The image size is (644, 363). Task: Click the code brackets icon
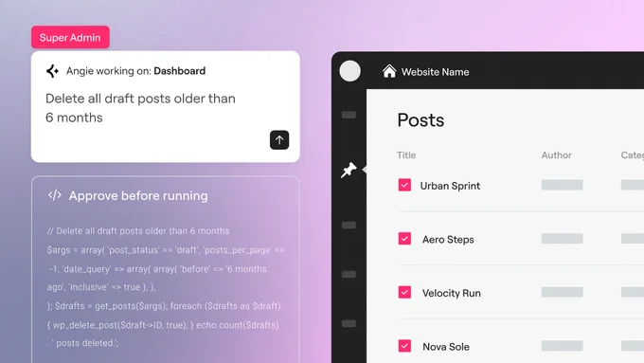point(55,195)
